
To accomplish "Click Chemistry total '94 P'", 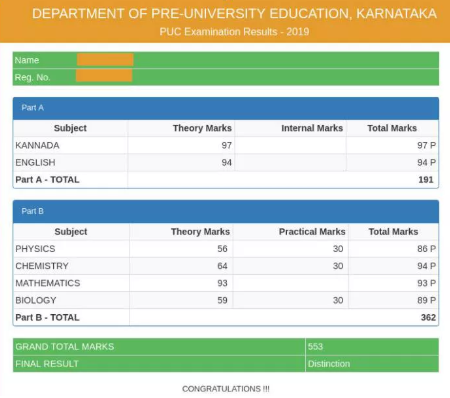I will click(x=426, y=266).
